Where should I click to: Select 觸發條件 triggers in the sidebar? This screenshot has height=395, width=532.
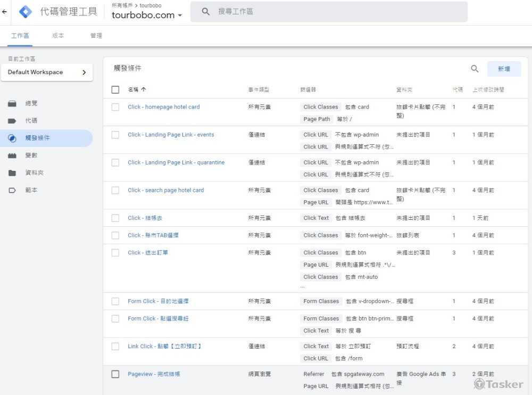(46, 138)
